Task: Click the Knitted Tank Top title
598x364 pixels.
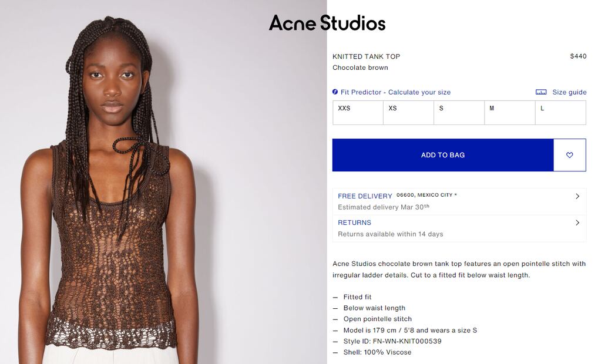Action: tap(366, 56)
